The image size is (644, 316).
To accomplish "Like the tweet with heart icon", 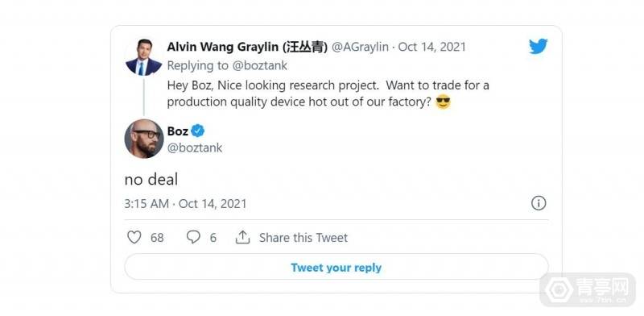I will tap(134, 237).
